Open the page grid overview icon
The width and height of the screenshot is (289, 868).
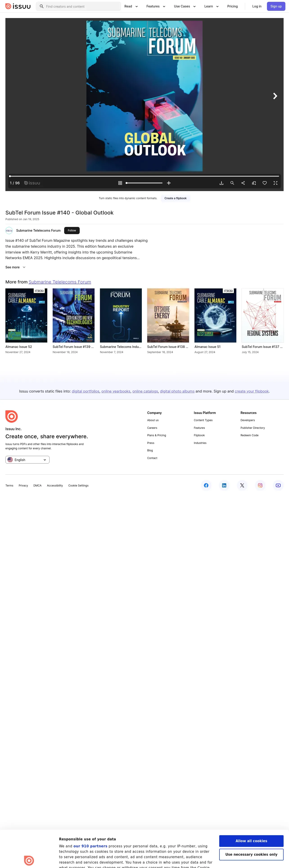point(120,183)
